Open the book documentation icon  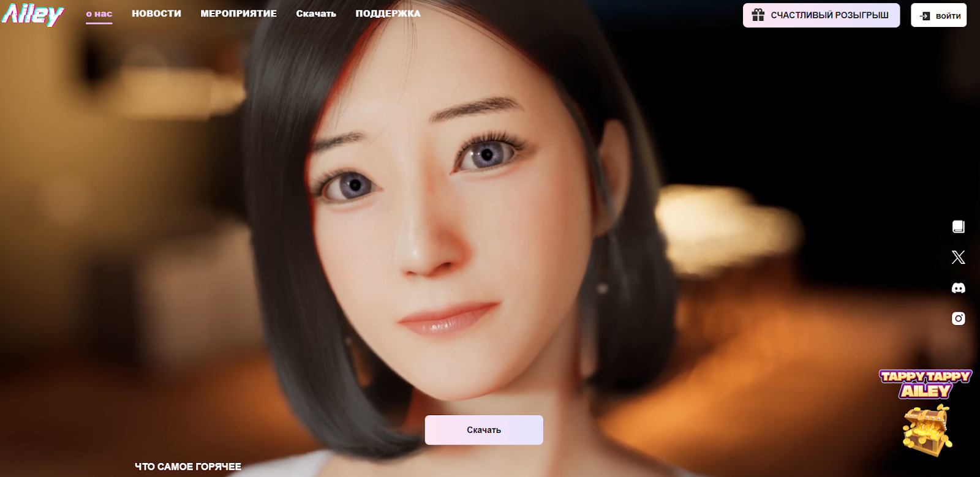pos(959,227)
